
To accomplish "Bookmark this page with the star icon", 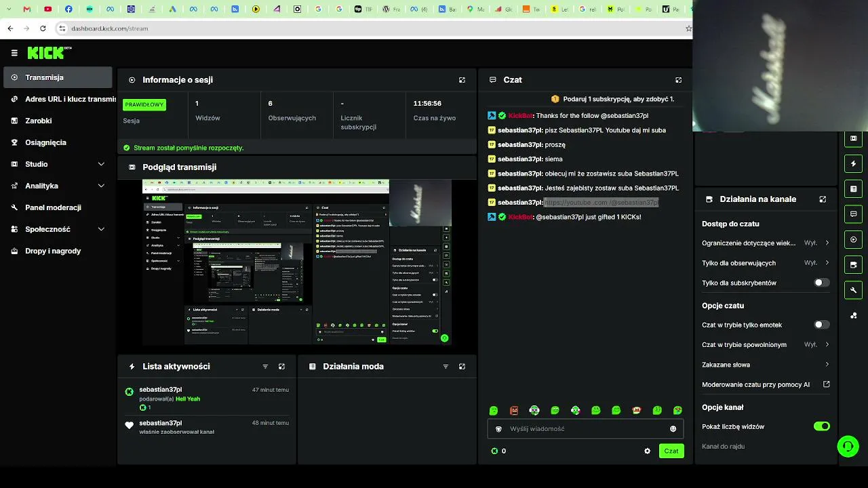I will 688,28.
